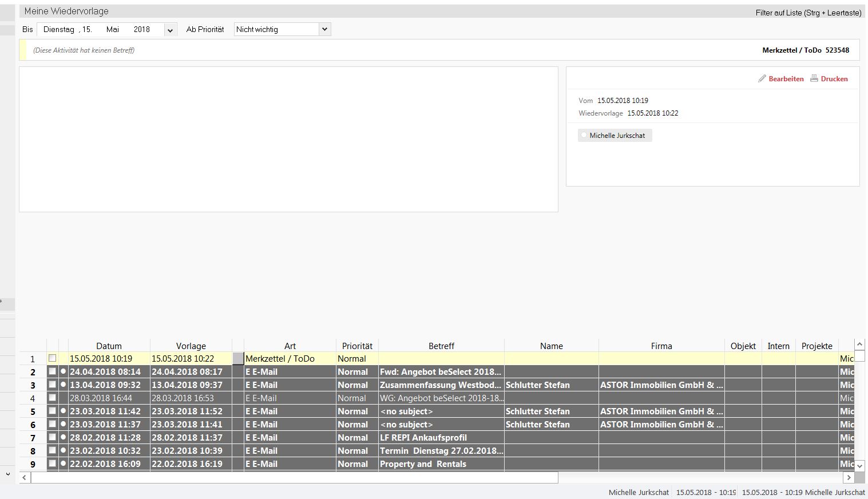Toggle the checkbox in row 7
Image resolution: width=868 pixels, height=499 pixels.
[53, 437]
